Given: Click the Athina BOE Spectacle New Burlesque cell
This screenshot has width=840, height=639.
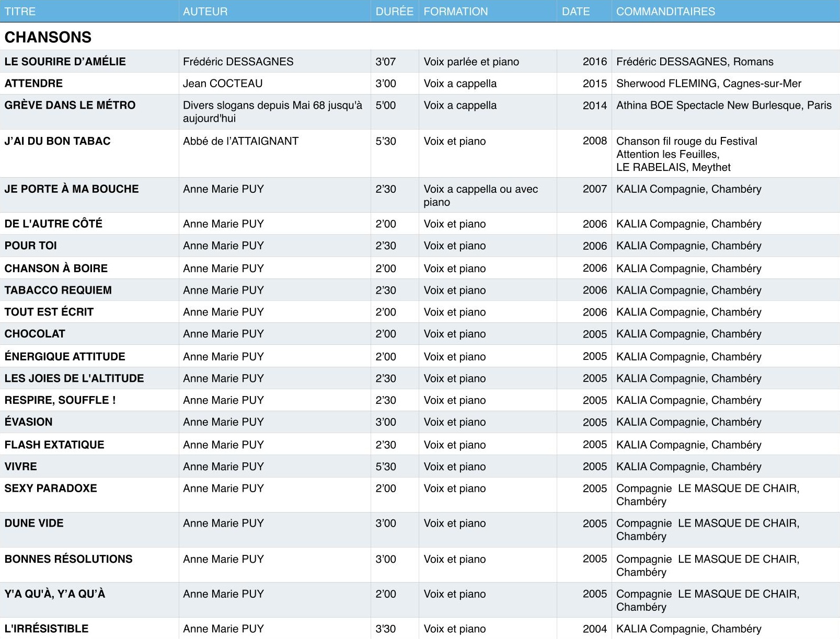Looking at the screenshot, I should point(723,106).
